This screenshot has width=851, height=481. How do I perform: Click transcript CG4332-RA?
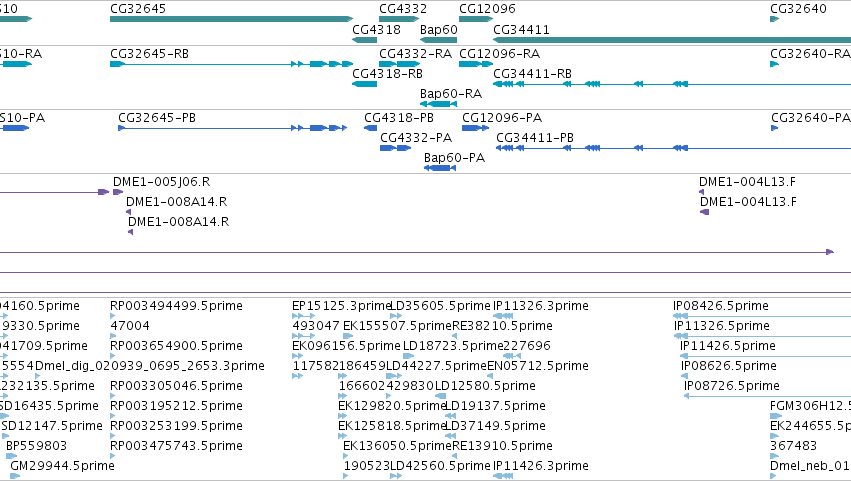click(399, 64)
